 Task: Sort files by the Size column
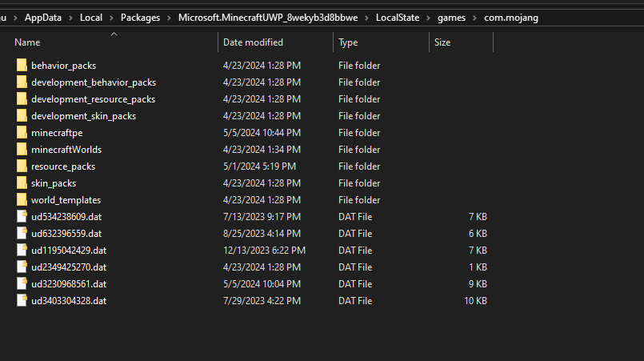pos(444,42)
